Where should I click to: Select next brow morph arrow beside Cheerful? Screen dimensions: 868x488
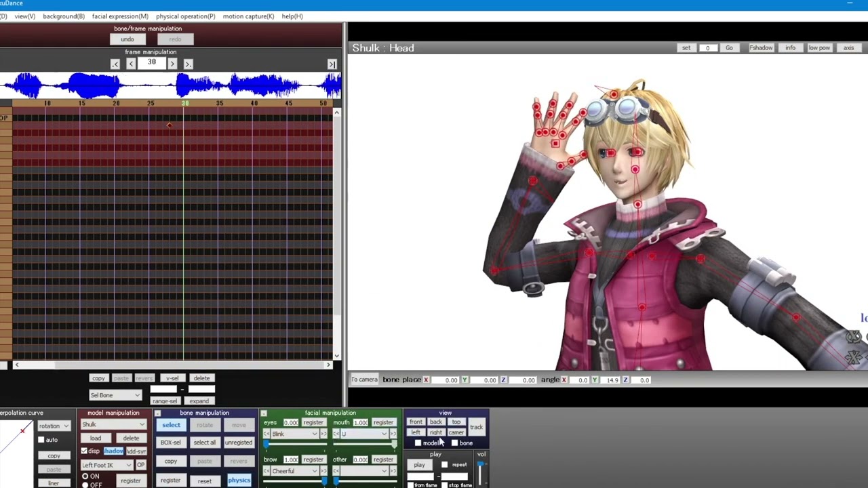pos(323,471)
